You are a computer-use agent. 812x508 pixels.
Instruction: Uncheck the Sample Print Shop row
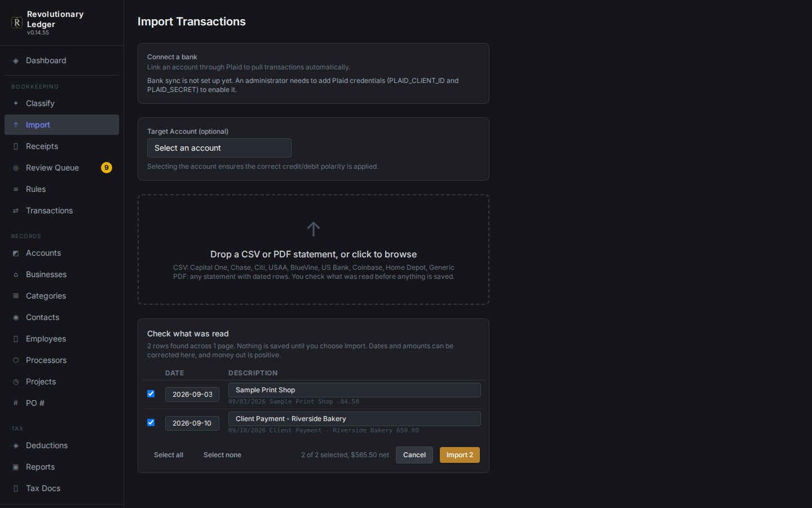point(151,394)
